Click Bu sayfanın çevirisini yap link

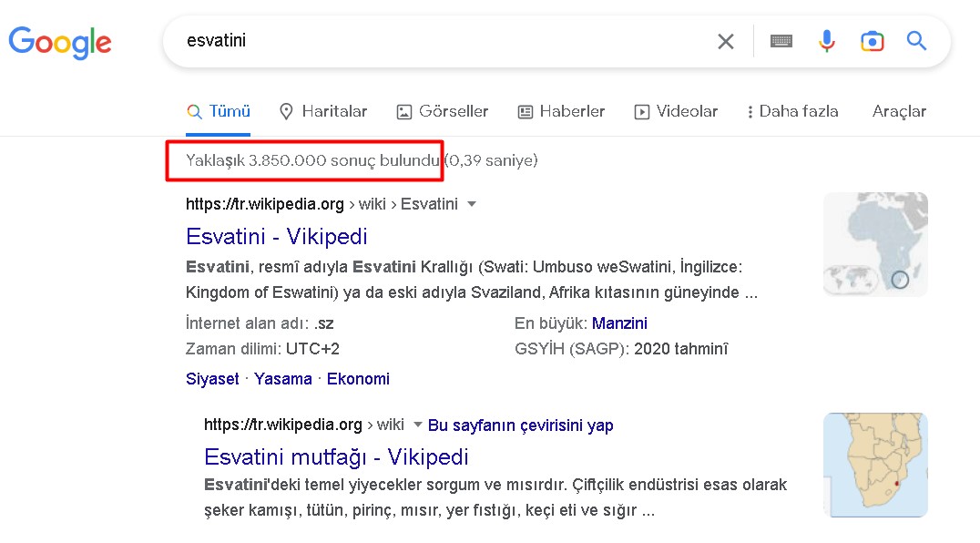point(521,425)
